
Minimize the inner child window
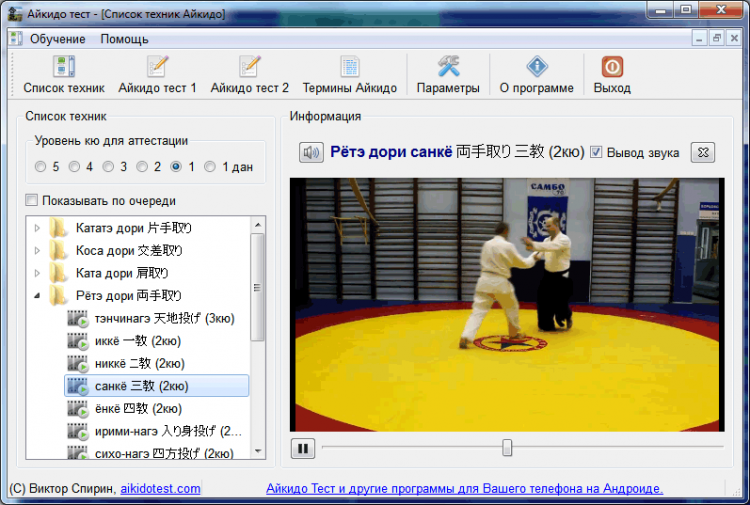coord(700,38)
